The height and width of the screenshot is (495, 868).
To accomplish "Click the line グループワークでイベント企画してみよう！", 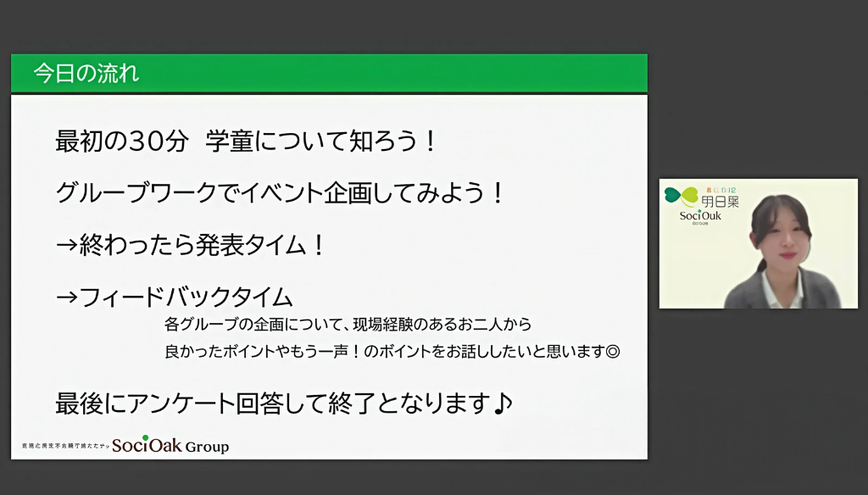I will click(x=280, y=193).
